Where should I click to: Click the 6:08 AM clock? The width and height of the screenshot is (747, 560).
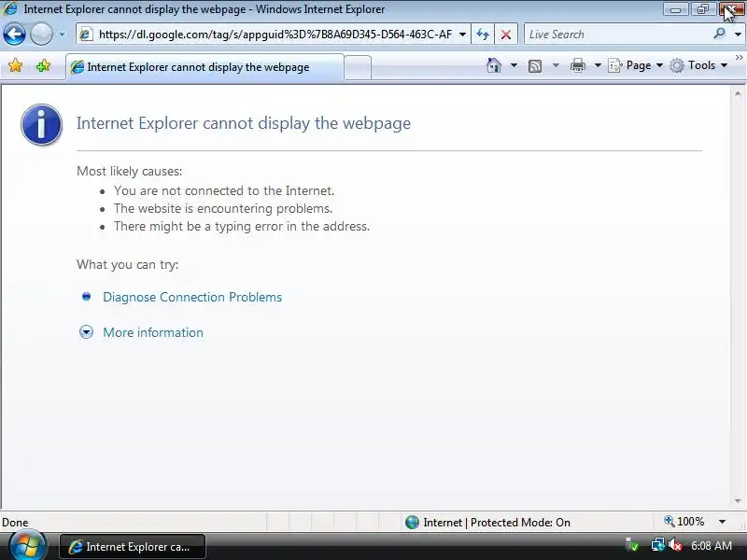point(712,546)
